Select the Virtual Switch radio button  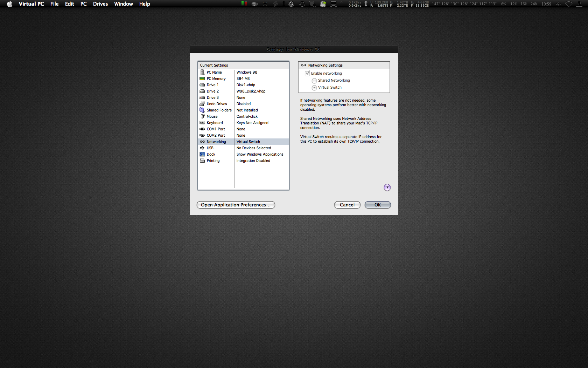314,88
